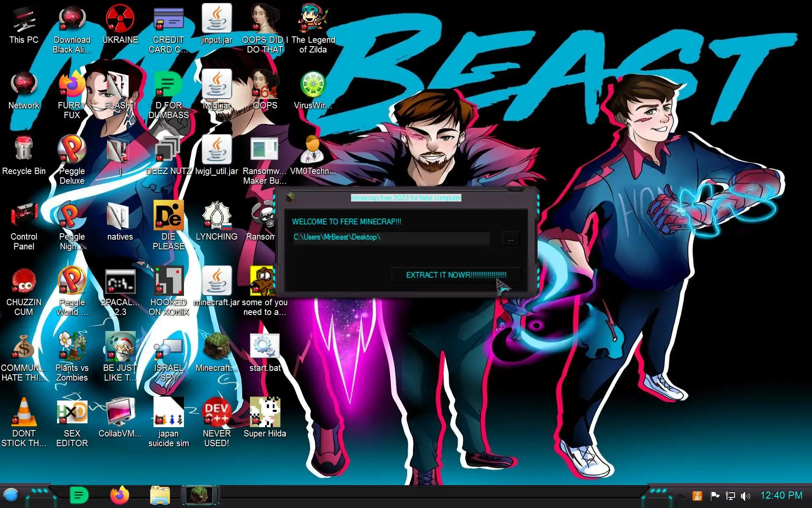Click the browse ellipsis button beside path
812x508 pixels.
pos(510,239)
